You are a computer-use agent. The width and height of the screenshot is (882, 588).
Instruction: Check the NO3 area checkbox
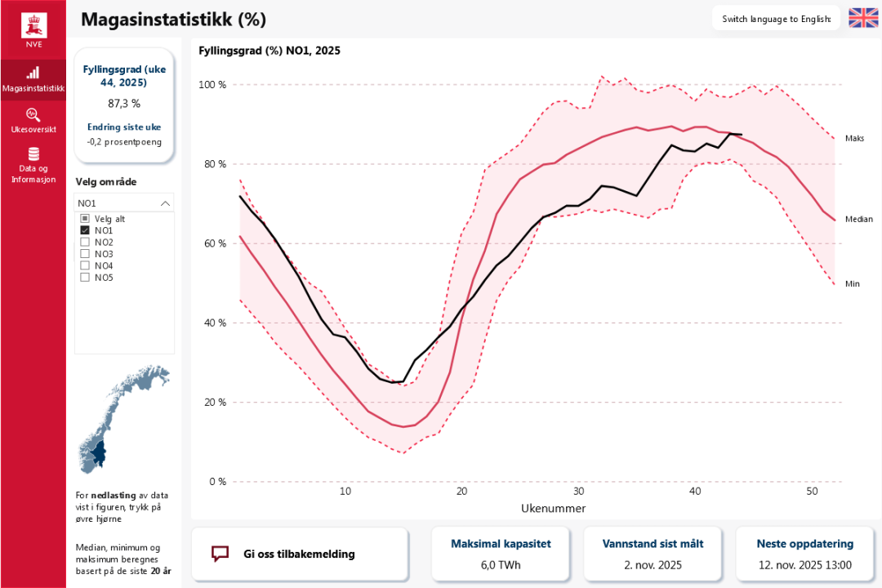point(85,254)
